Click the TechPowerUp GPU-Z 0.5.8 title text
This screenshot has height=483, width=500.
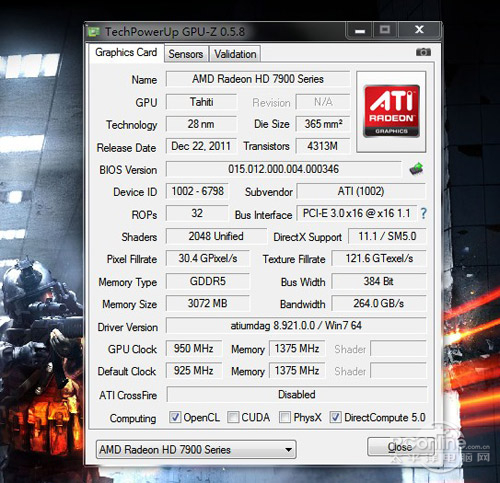pyautogui.click(x=175, y=32)
